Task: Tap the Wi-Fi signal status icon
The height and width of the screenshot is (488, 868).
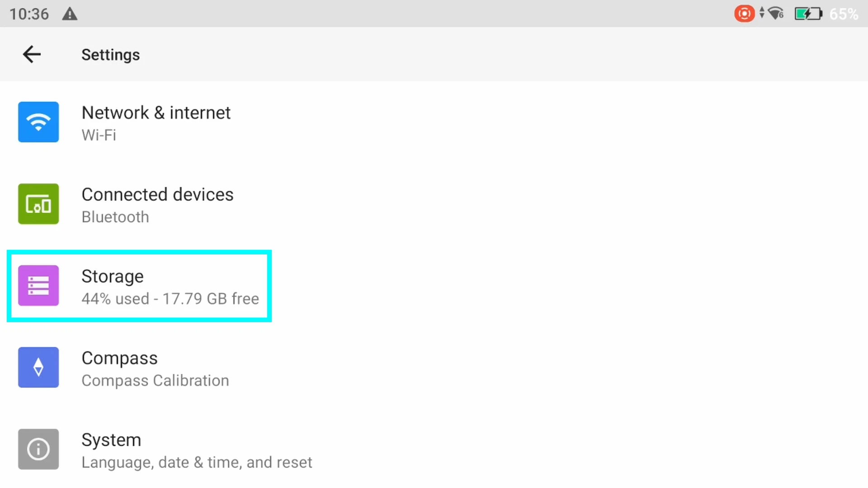Action: pos(776,14)
